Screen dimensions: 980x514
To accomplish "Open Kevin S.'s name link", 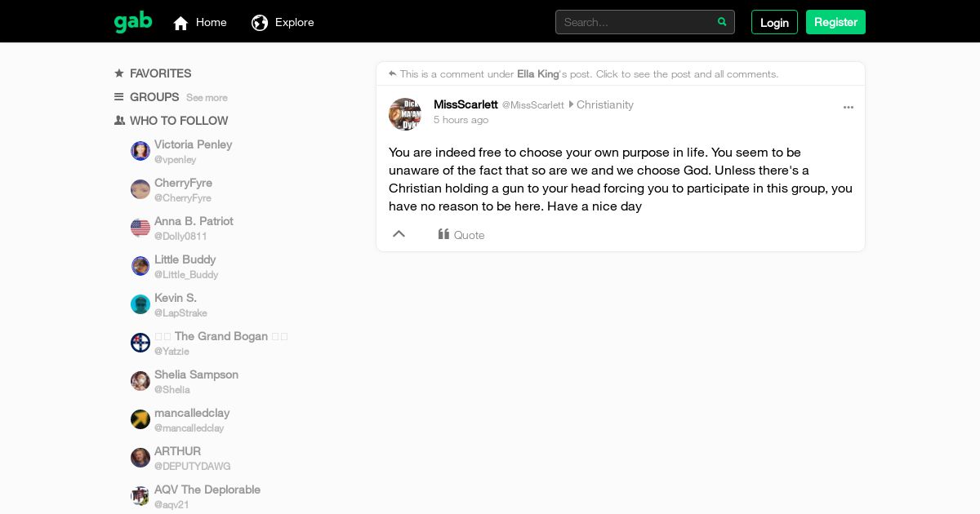I will [x=176, y=298].
